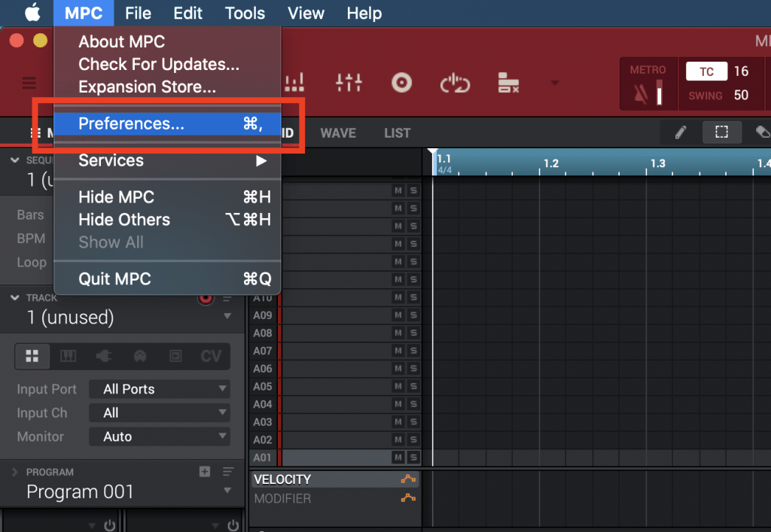Switch to the WAVE tab
Image resolution: width=771 pixels, height=532 pixels.
click(338, 132)
